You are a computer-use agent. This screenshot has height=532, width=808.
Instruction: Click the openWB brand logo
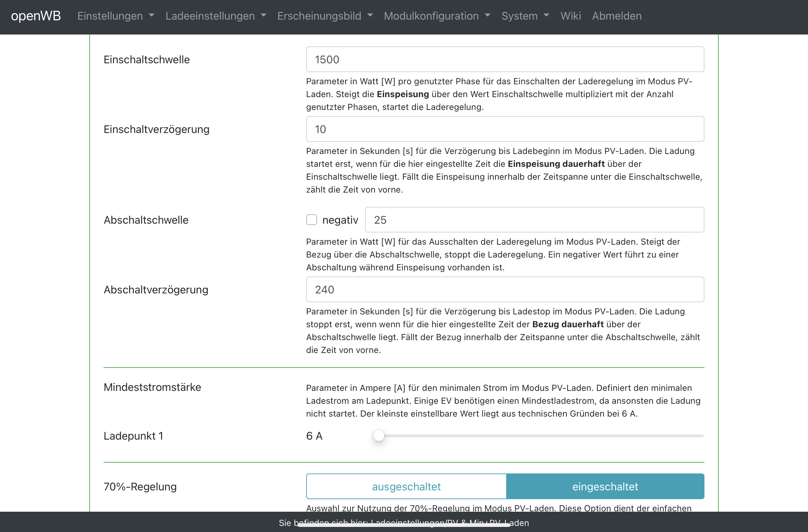36,16
